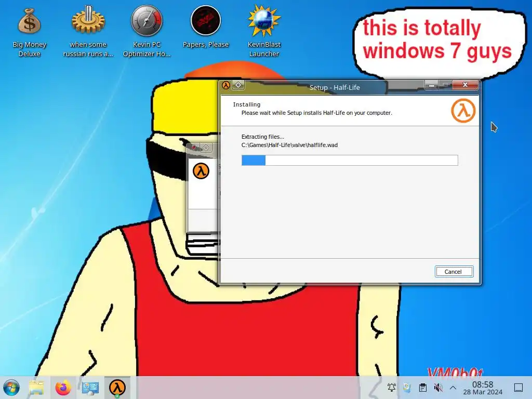Click the orange Half-Life lambda logo in installer

tap(463, 111)
